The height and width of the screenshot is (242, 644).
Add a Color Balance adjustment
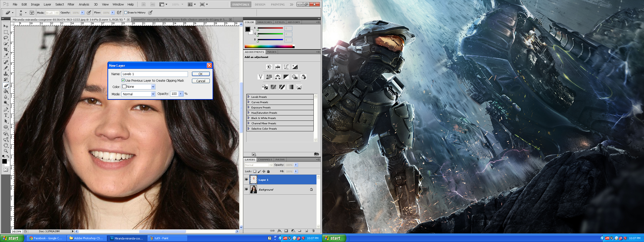pyautogui.click(x=278, y=77)
